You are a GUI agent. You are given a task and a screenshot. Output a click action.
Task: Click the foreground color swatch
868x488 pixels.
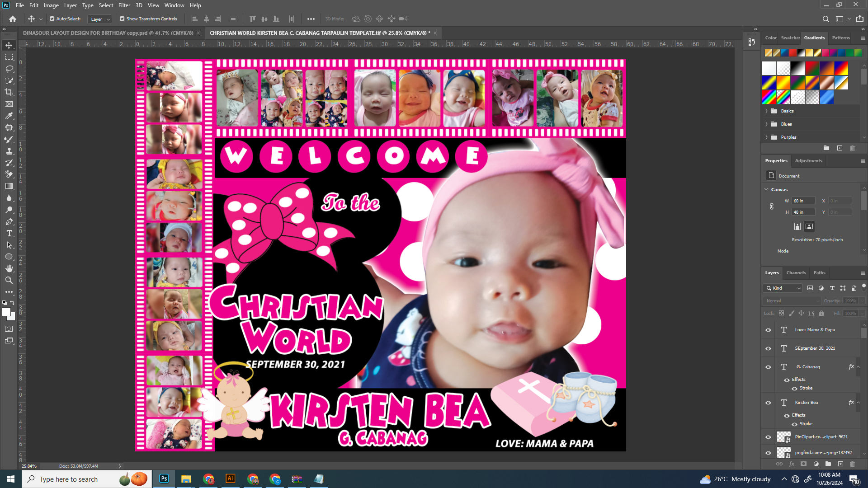click(x=6, y=312)
